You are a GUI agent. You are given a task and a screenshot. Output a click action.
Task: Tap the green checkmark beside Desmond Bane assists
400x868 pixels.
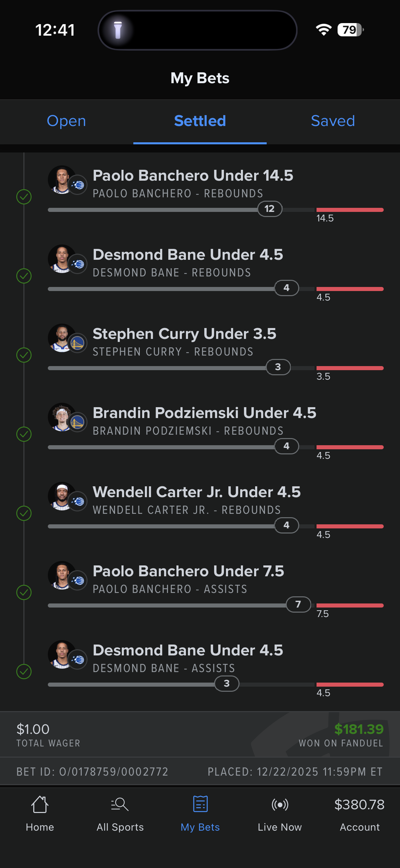click(x=24, y=671)
